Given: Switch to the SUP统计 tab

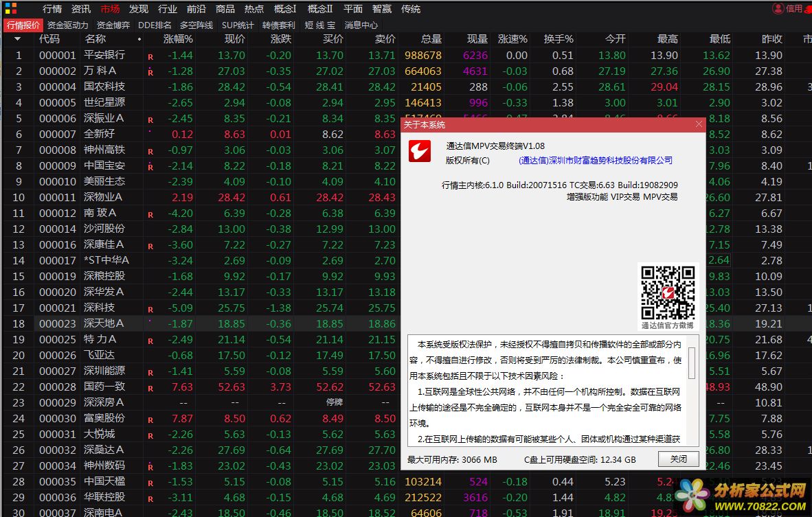Looking at the screenshot, I should [238, 25].
